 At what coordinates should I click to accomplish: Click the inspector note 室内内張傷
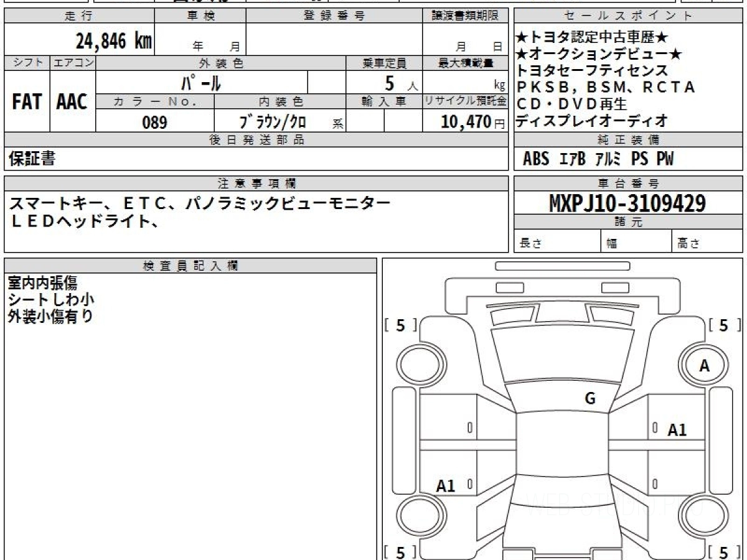point(43,283)
